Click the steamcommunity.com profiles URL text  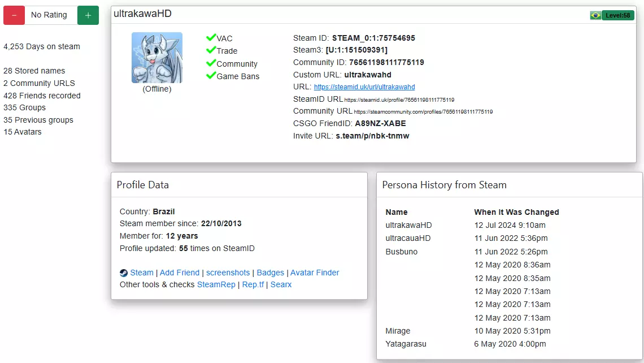423,112
